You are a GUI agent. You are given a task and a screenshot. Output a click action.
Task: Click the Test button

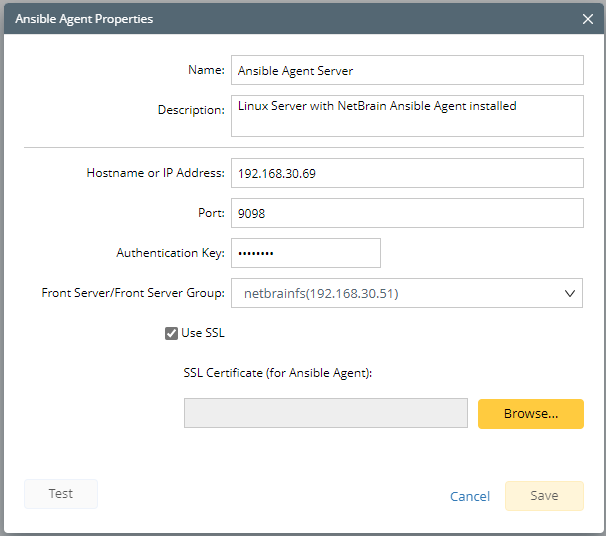61,494
